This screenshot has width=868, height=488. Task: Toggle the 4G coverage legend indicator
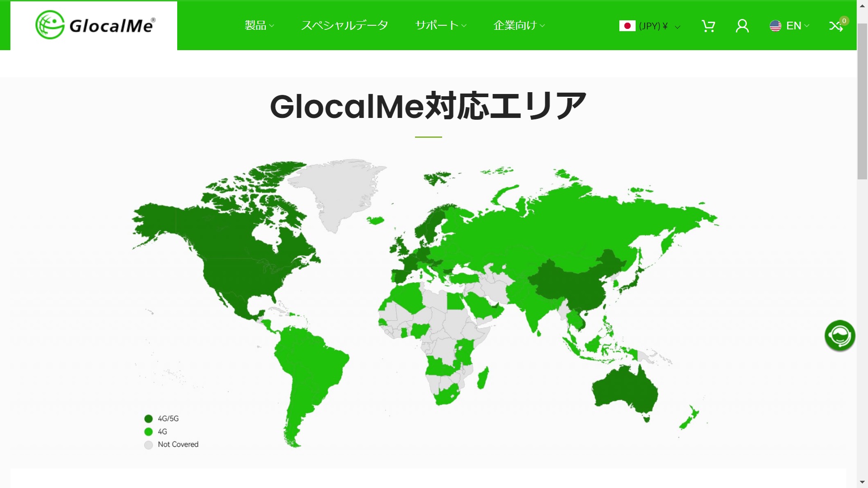[x=148, y=432]
